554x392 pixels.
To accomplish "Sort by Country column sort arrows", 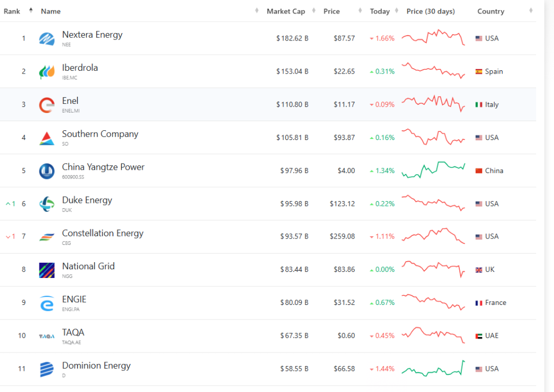I will (531, 11).
